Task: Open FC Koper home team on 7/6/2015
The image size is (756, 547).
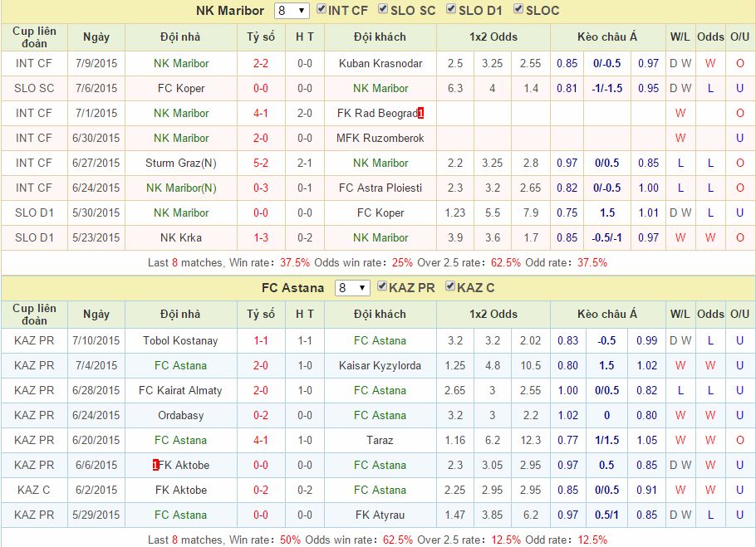Action: coord(181,89)
